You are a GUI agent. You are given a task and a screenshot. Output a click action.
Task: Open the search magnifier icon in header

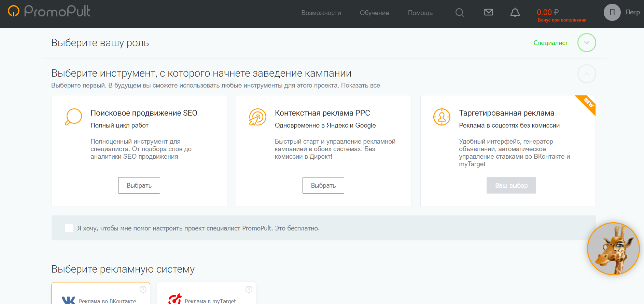coord(460,13)
